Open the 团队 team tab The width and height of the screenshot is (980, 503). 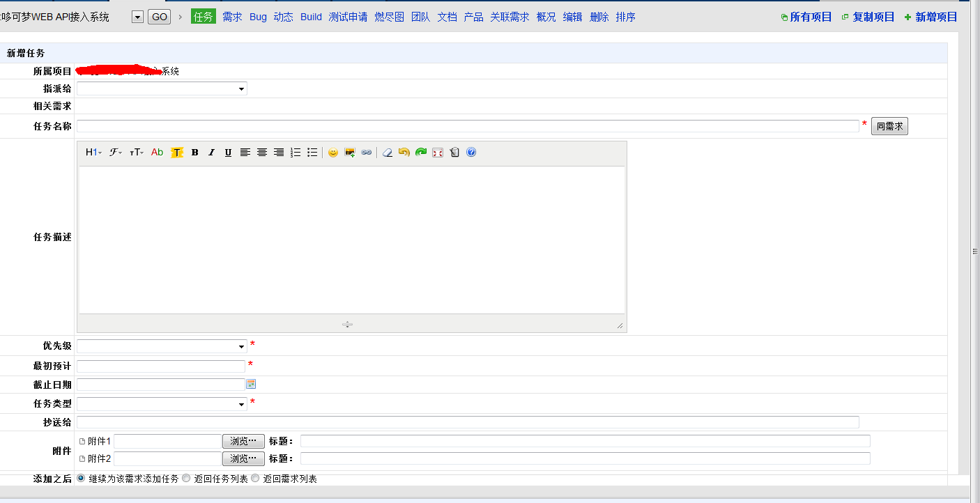(x=420, y=17)
